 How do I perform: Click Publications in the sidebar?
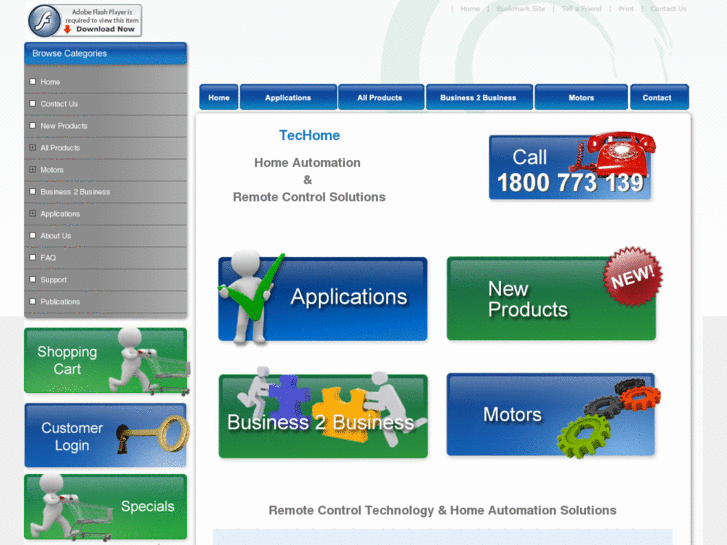click(60, 301)
